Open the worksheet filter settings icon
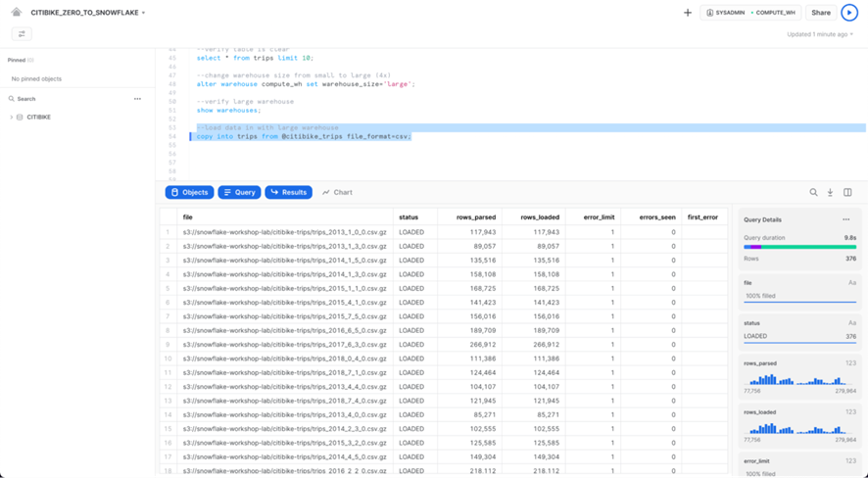Viewport: 868px width, 478px height. 22,34
